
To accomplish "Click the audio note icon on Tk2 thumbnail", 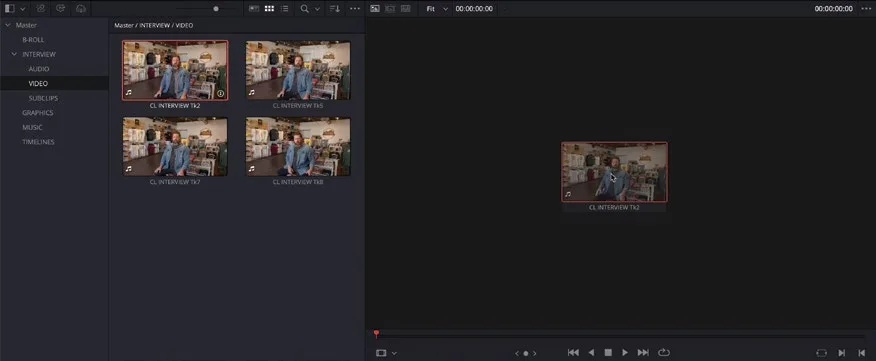I will point(128,93).
